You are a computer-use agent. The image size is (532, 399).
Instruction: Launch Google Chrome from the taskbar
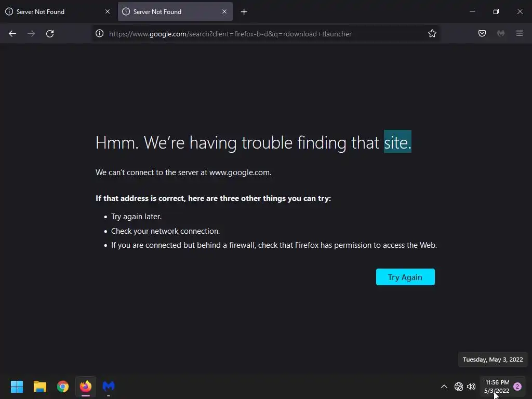(x=63, y=387)
